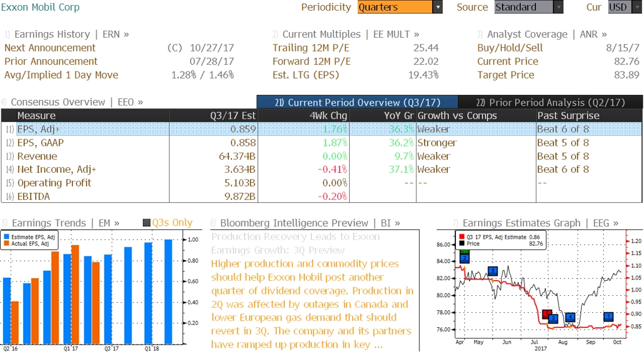644x353 pixels.
Task: Click the Stronger growth label for EPS GAAP
Action: 437,142
